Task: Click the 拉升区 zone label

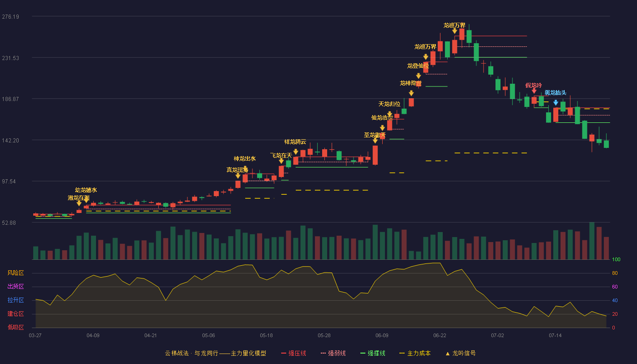Action: (x=15, y=300)
